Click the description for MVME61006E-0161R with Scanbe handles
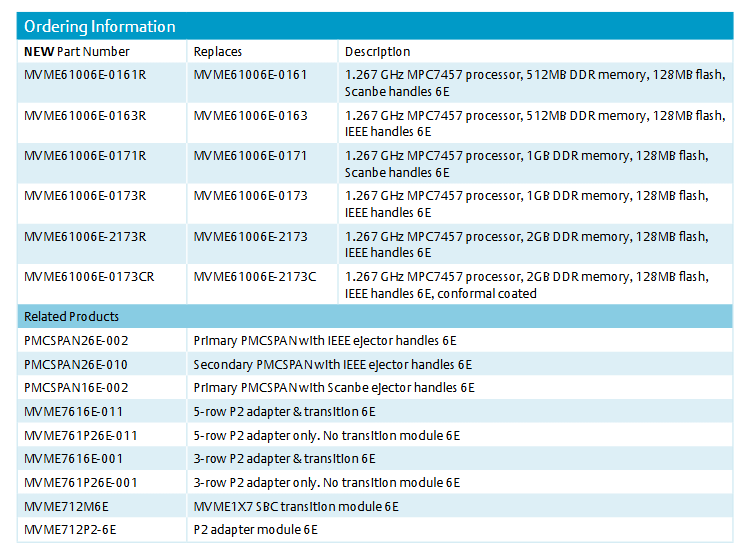Image resolution: width=753 pixels, height=557 pixels. (535, 83)
